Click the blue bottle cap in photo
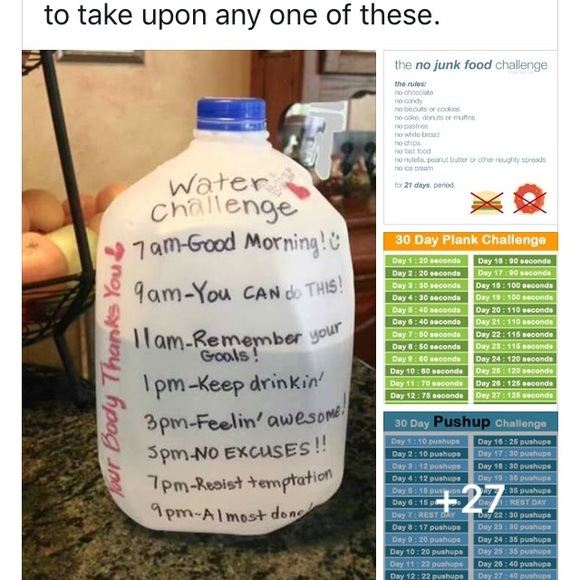Viewport: 580px width, 580px height. pyautogui.click(x=231, y=114)
